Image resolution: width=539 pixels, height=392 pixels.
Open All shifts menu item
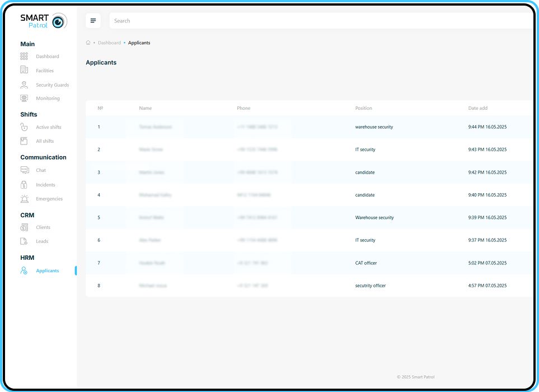coord(45,141)
